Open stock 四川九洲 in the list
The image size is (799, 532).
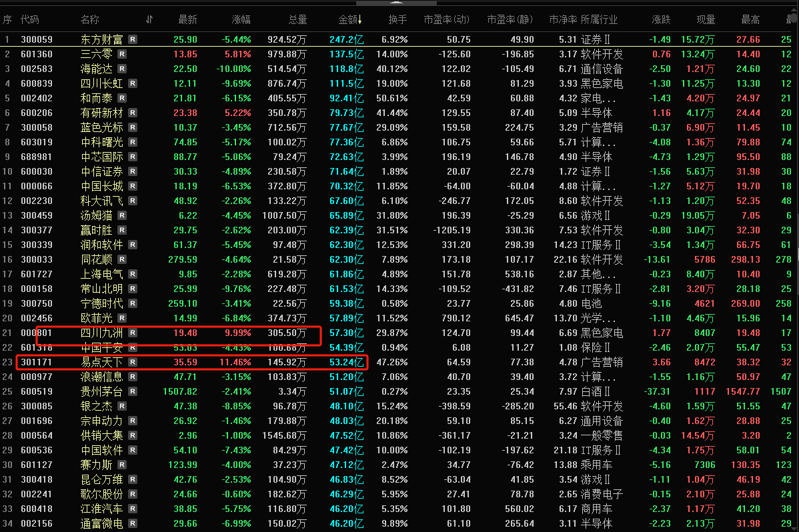(101, 333)
